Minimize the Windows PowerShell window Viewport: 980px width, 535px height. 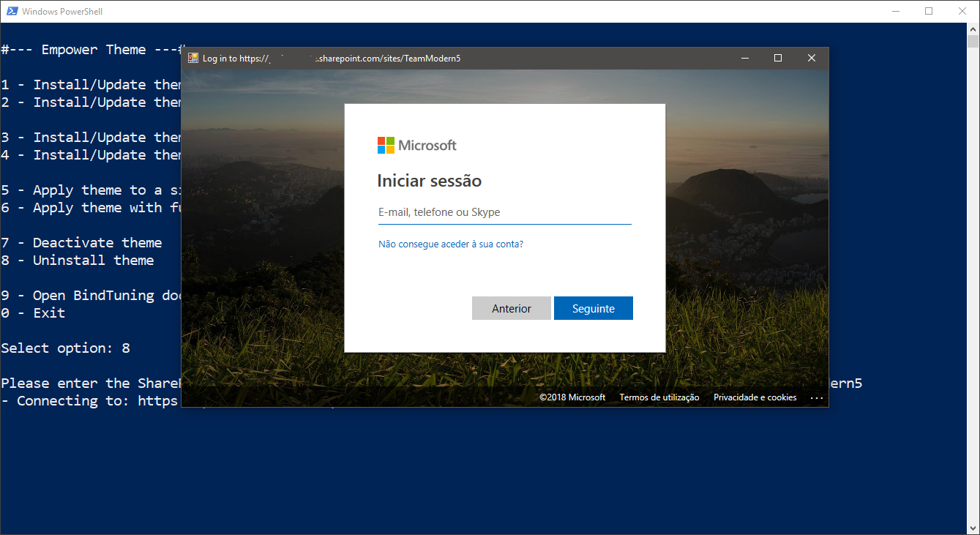(x=895, y=11)
